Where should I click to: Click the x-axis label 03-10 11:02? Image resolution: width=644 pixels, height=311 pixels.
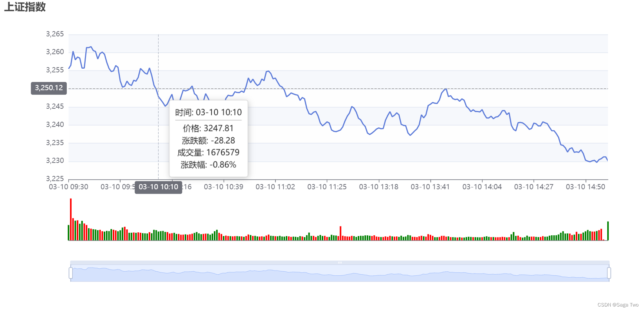(x=275, y=187)
